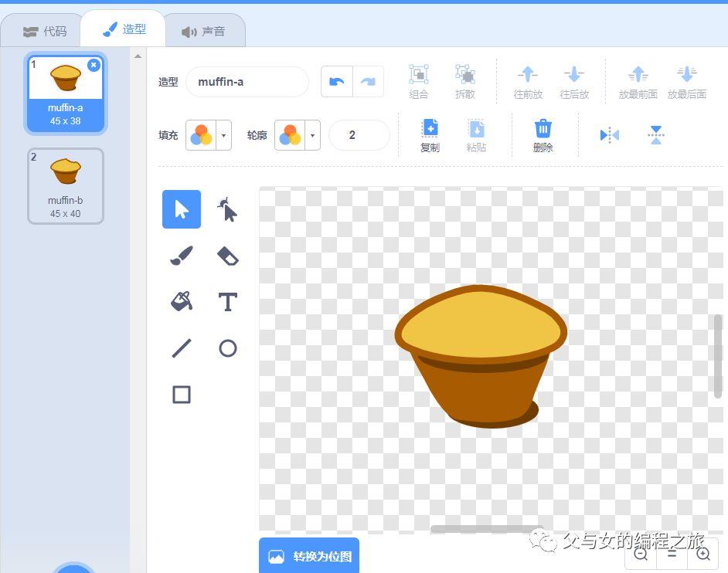Open the 填充 fill color dropdown
Screen dimensions: 728x573
pos(209,135)
